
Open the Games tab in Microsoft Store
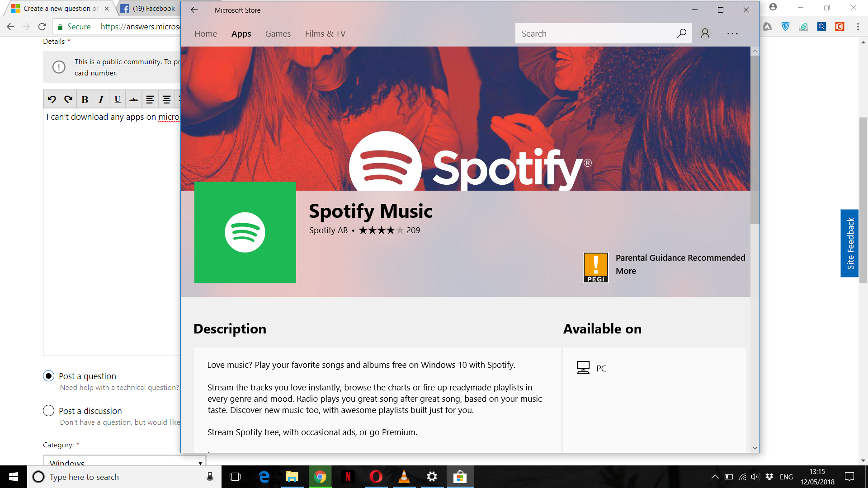pyautogui.click(x=278, y=33)
